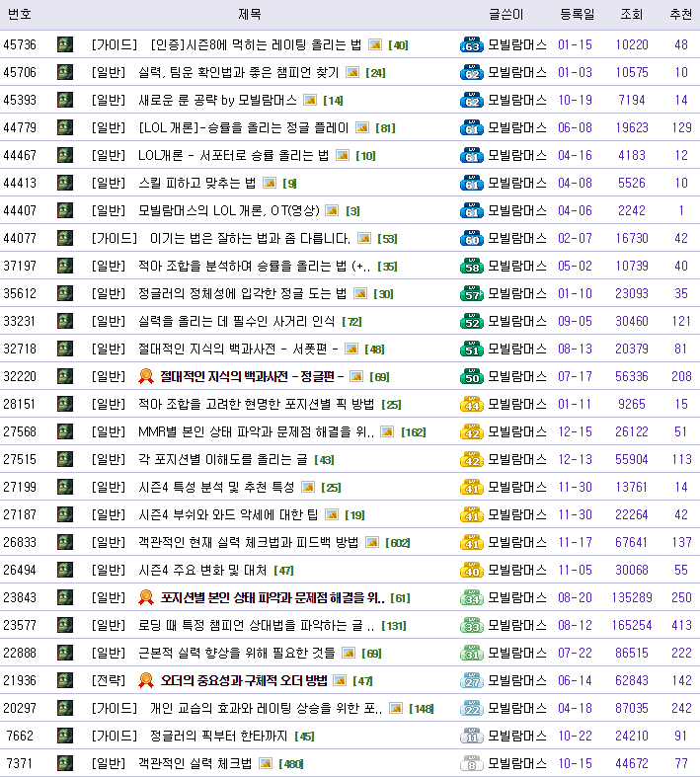Click the image icon after 새로운 룬 공략 title
Screen dimensions: 700x777
(310, 101)
